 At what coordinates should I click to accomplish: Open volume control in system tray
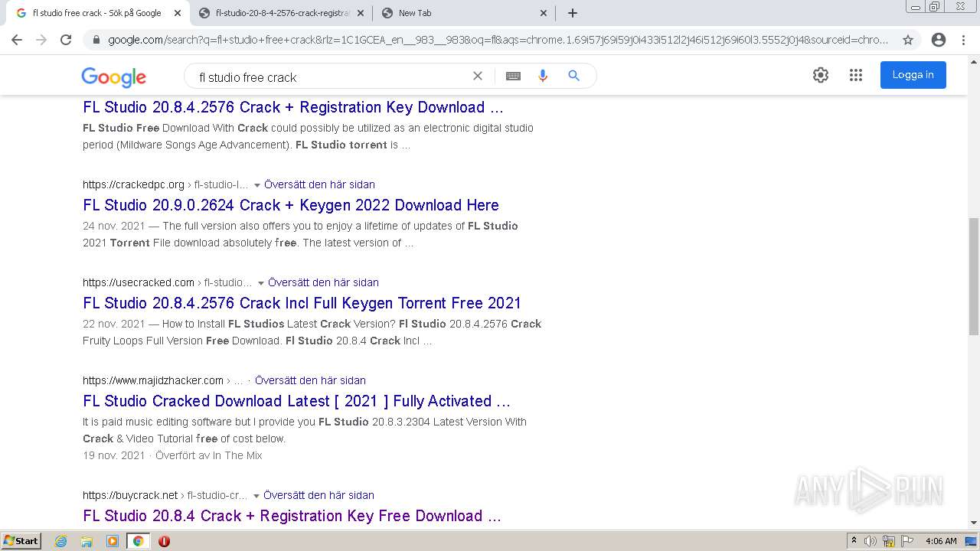871,541
